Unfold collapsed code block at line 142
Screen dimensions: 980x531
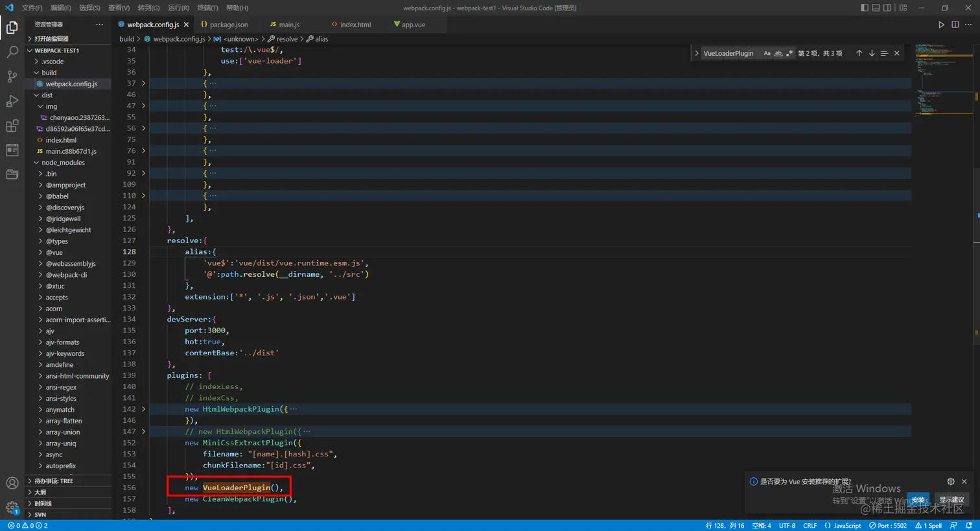coord(144,409)
